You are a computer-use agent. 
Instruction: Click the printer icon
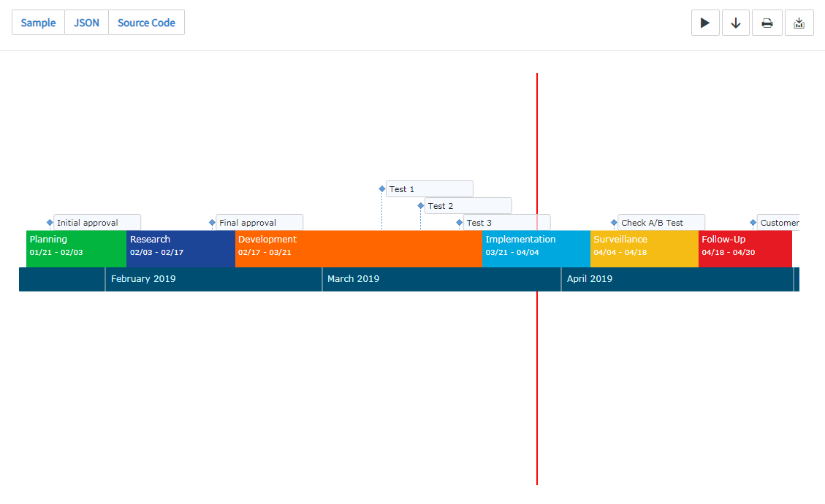coord(767,23)
